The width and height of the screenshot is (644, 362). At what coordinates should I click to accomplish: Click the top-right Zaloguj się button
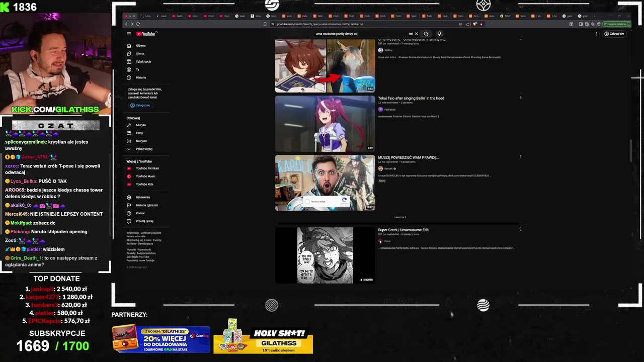pos(614,34)
